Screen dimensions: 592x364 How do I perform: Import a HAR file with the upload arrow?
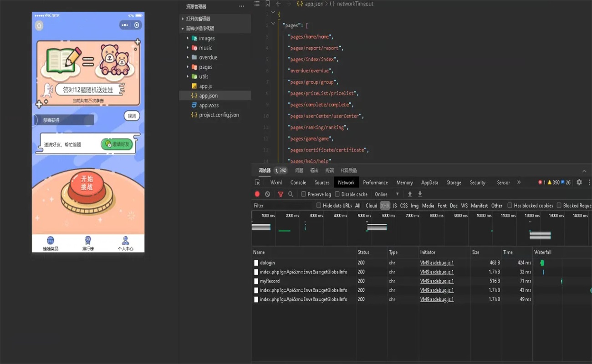[x=410, y=194]
